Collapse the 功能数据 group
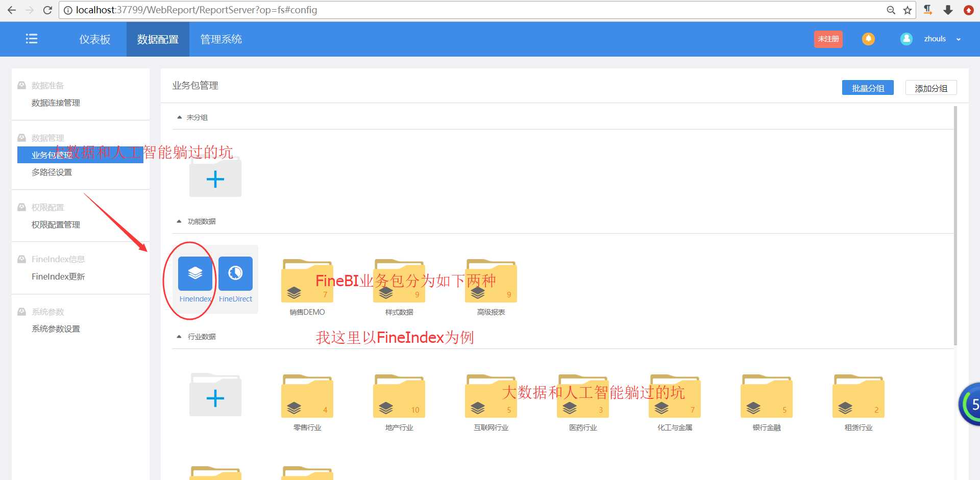 pyautogui.click(x=179, y=221)
